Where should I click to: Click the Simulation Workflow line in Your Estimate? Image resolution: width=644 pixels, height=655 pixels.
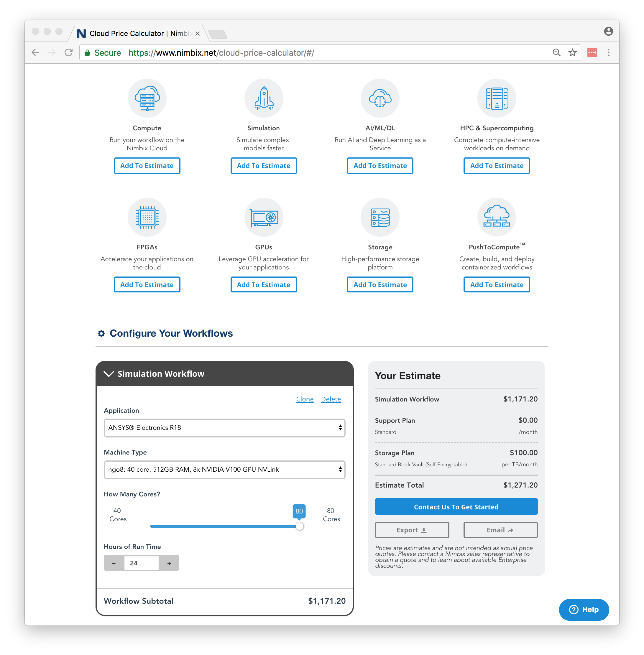pyautogui.click(x=456, y=399)
